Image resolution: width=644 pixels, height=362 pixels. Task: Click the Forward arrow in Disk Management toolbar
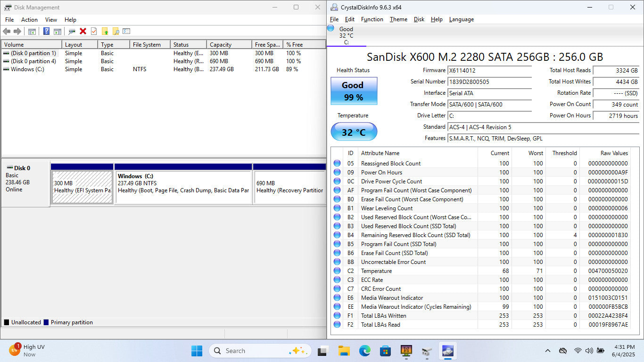pyautogui.click(x=17, y=31)
